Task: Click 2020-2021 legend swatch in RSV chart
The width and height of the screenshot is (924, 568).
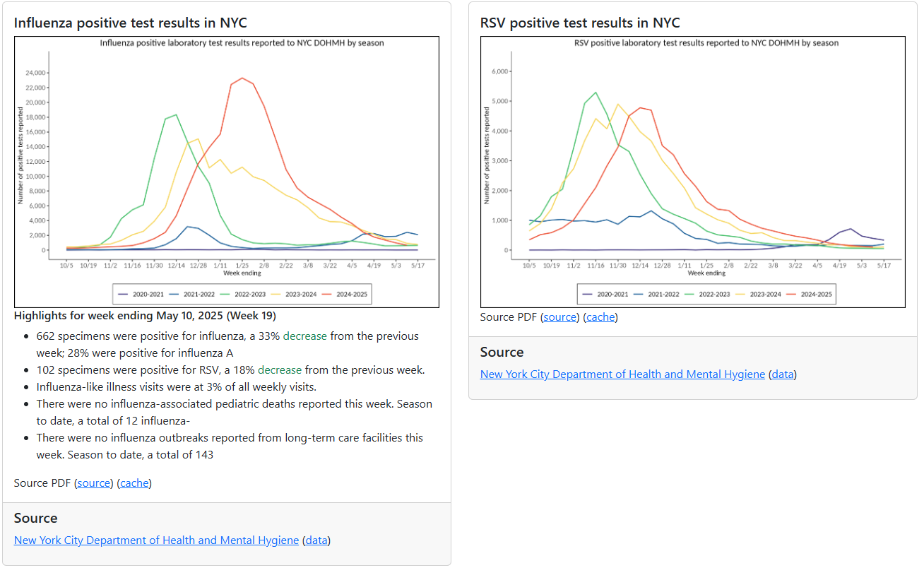Action: tap(588, 294)
